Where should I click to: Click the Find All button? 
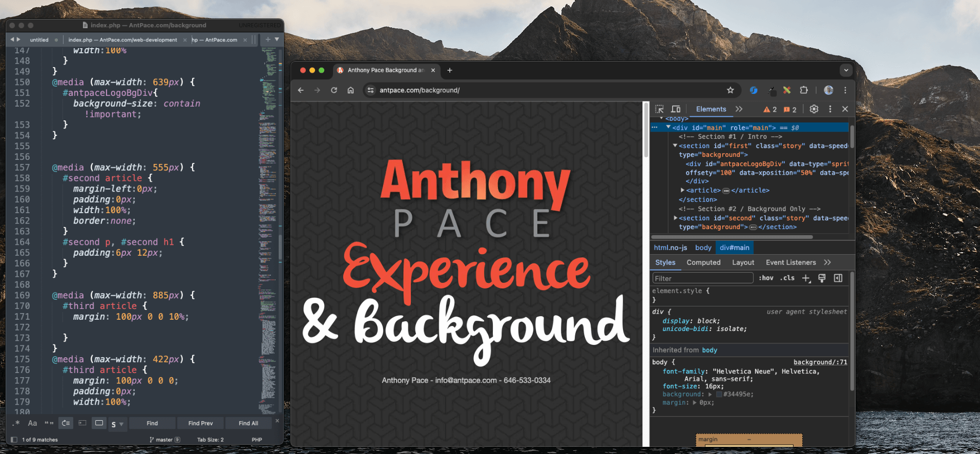248,423
